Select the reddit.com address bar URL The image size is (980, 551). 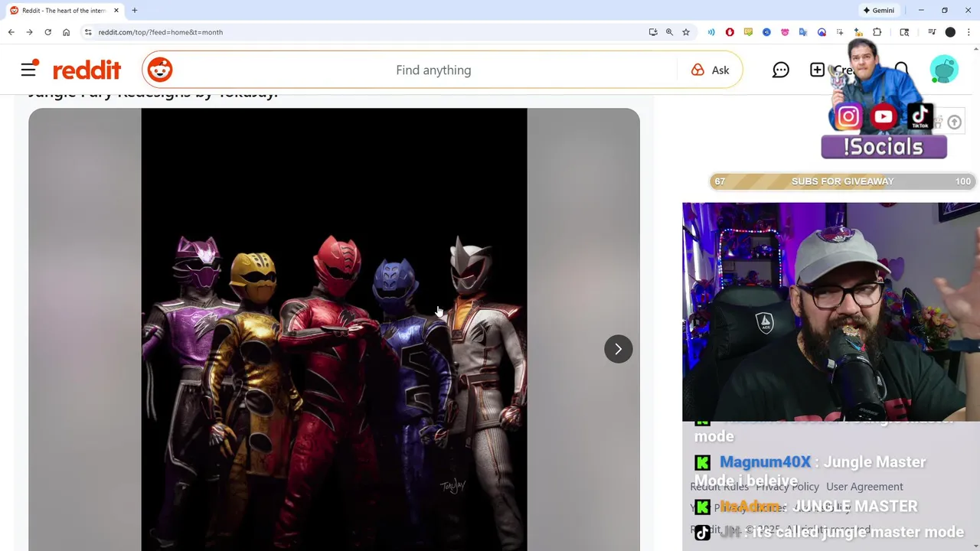point(161,32)
